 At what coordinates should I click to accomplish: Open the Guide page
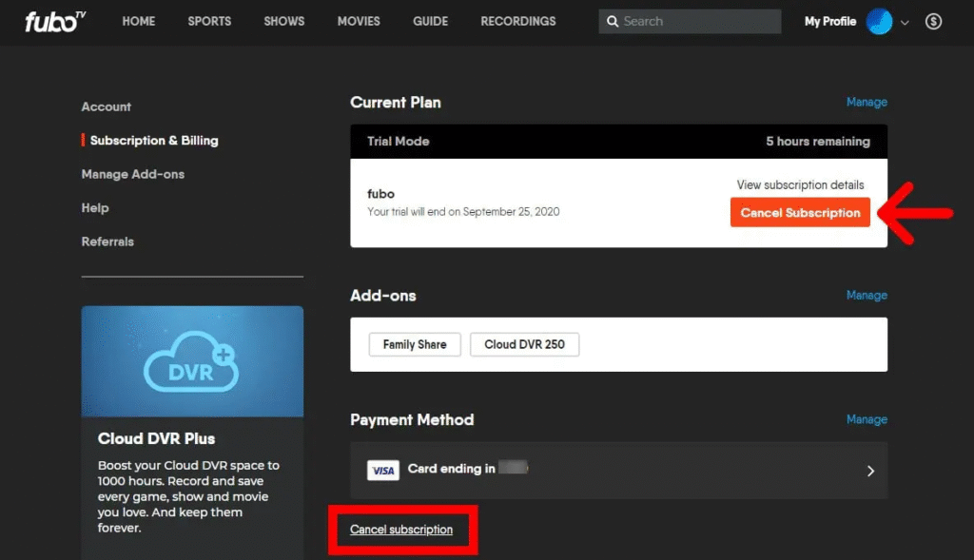tap(430, 21)
